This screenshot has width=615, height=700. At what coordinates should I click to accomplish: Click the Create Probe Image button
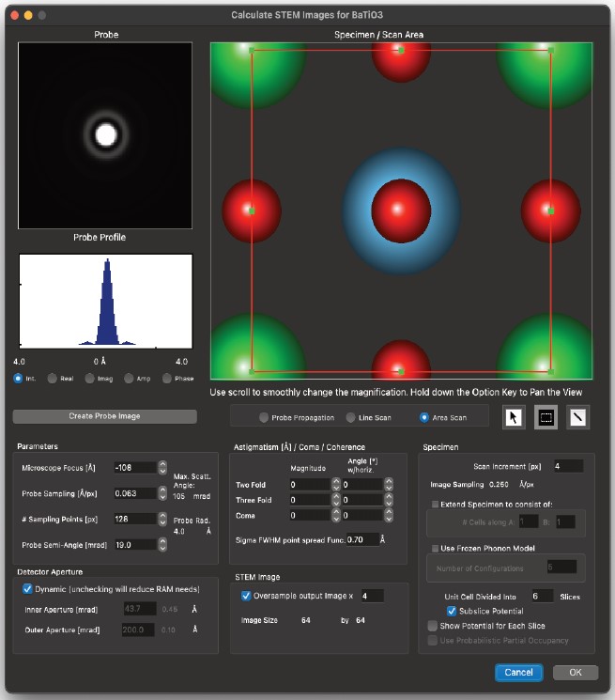point(105,416)
